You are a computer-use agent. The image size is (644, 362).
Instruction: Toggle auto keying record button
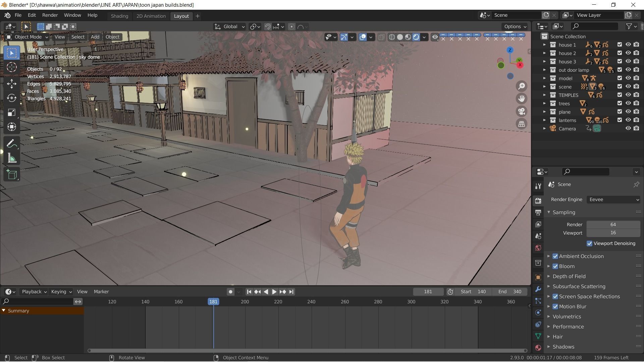[x=230, y=292]
